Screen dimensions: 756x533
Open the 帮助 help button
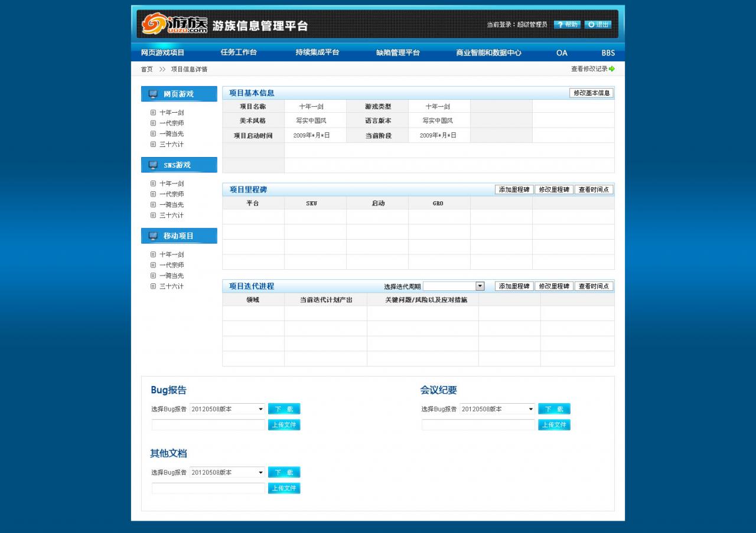click(x=567, y=25)
